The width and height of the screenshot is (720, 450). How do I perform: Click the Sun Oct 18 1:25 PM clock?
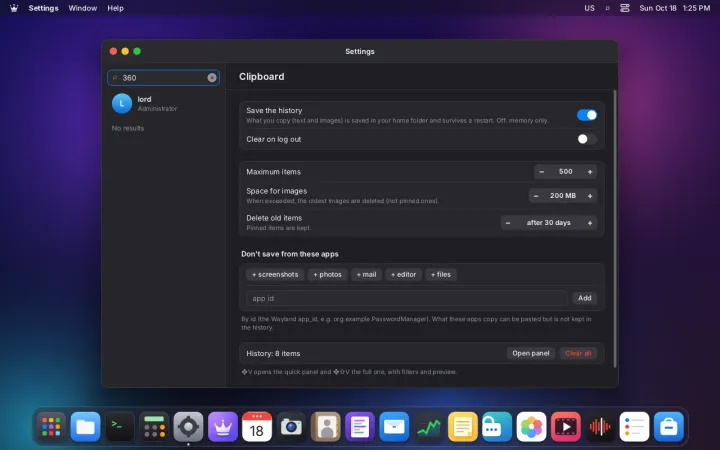point(675,8)
